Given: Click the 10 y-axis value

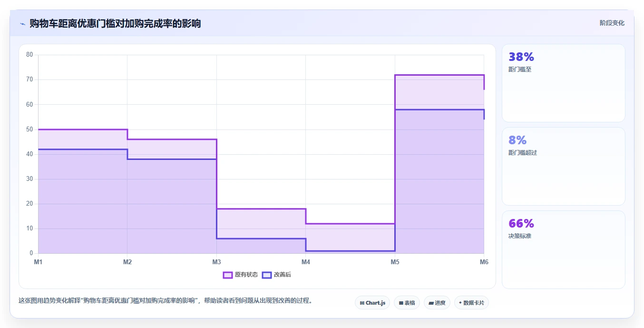Looking at the screenshot, I should pos(29,229).
